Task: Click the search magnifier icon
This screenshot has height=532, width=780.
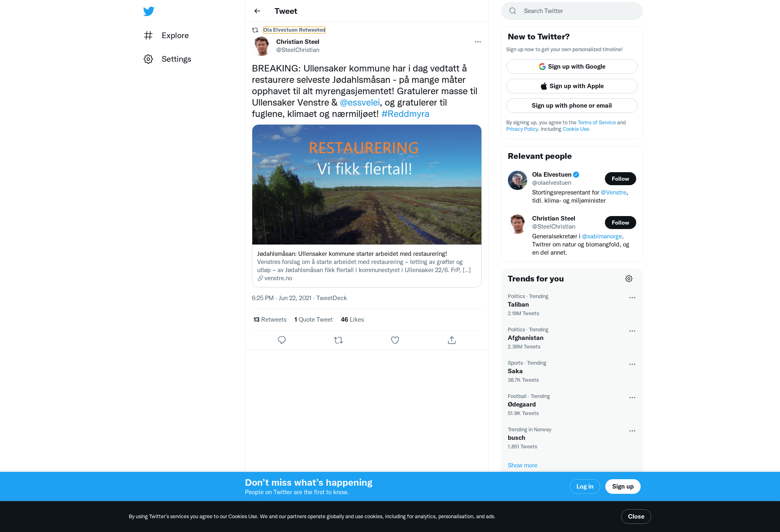Action: click(513, 11)
